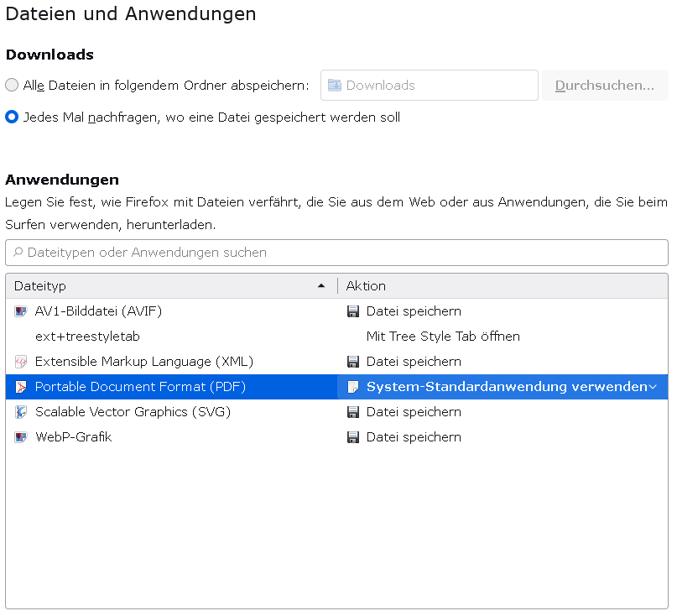The width and height of the screenshot is (677, 616).
Task: Select the WebP-Grafik entry
Action: [x=73, y=437]
